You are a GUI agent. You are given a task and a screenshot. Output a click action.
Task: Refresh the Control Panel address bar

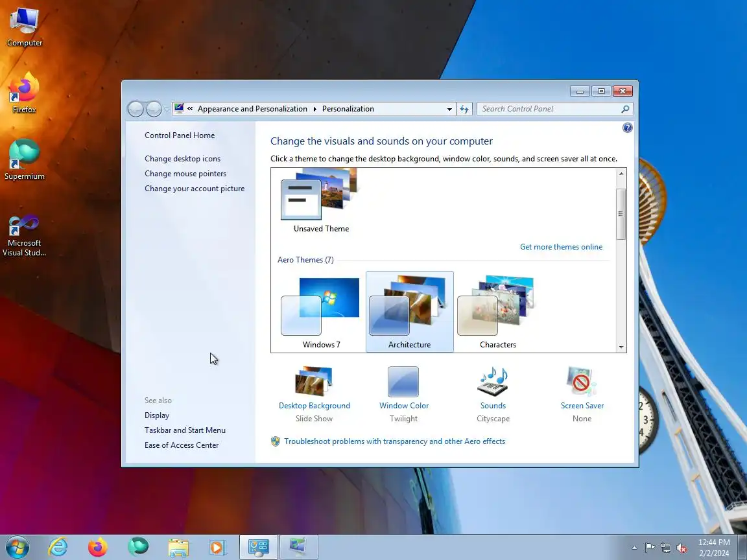pyautogui.click(x=464, y=109)
